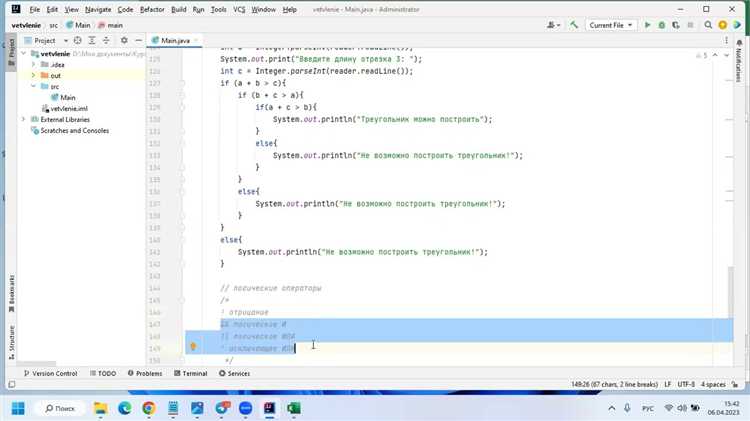Click the Project side panel button
Screen dimensions: 750x421
(x=11, y=53)
